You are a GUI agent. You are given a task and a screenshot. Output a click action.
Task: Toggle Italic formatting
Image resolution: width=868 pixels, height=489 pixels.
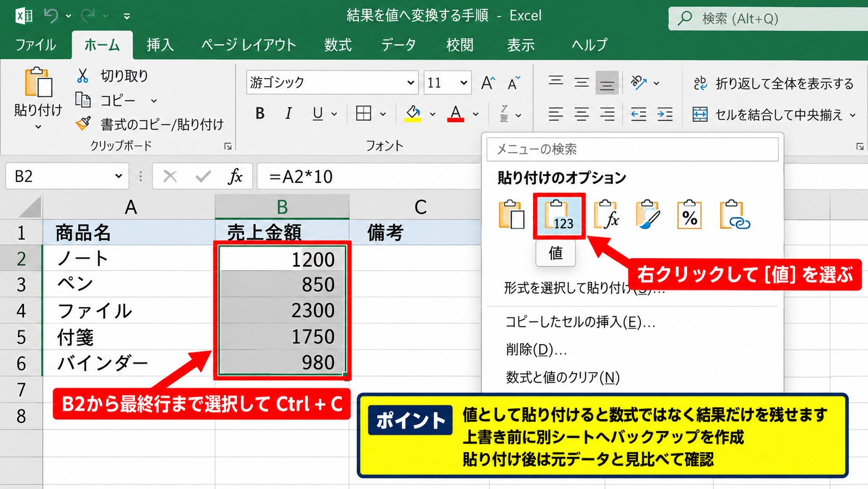(x=289, y=113)
